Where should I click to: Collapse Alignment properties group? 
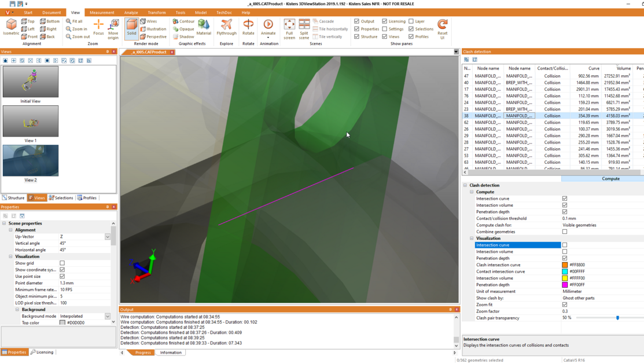point(10,230)
